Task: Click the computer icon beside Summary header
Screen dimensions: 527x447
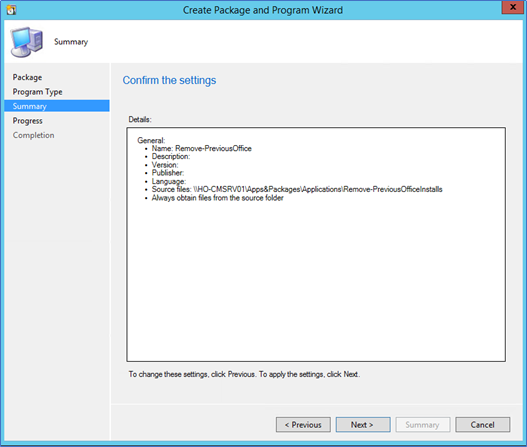Action: (27, 42)
